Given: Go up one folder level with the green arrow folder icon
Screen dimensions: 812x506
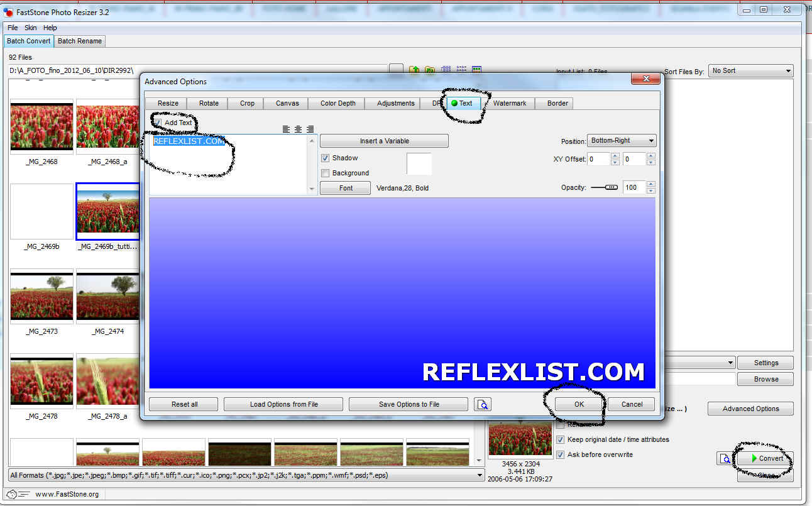Looking at the screenshot, I should pyautogui.click(x=415, y=70).
